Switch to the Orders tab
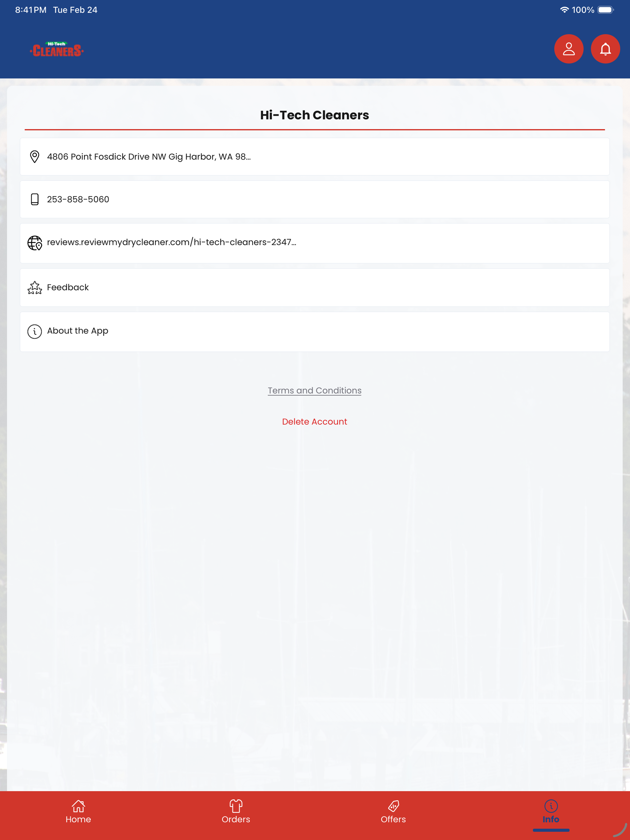The width and height of the screenshot is (630, 840). coord(236,811)
